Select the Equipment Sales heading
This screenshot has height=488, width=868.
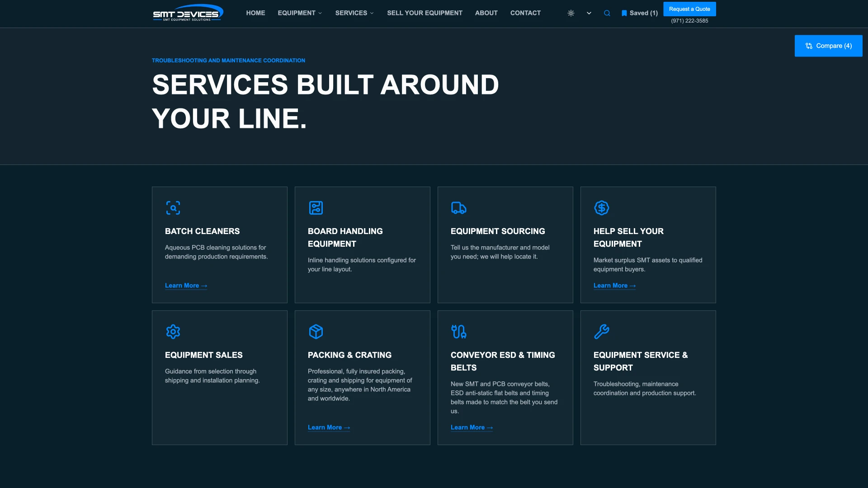pyautogui.click(x=203, y=355)
